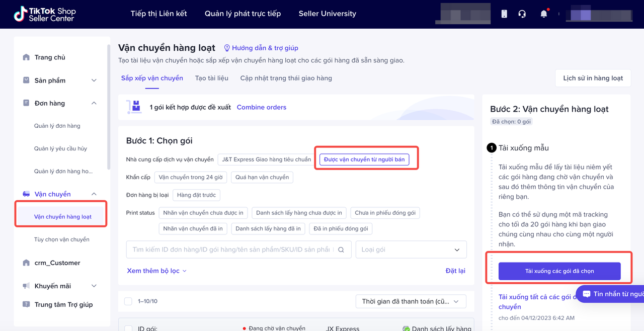
Task: Tick the select-all checkbox beside 1–10/10
Action: (x=128, y=301)
